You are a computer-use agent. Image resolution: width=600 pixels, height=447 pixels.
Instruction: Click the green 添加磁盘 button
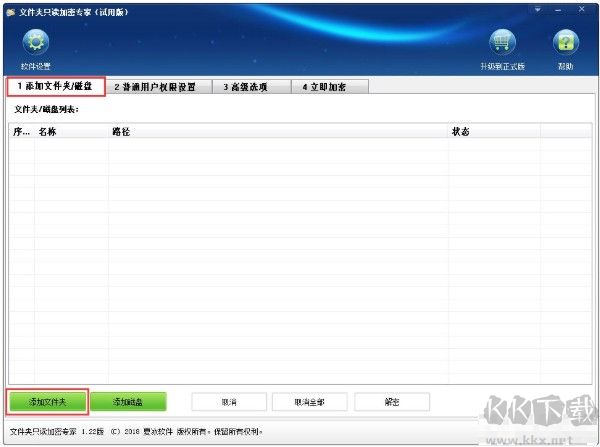pos(128,402)
